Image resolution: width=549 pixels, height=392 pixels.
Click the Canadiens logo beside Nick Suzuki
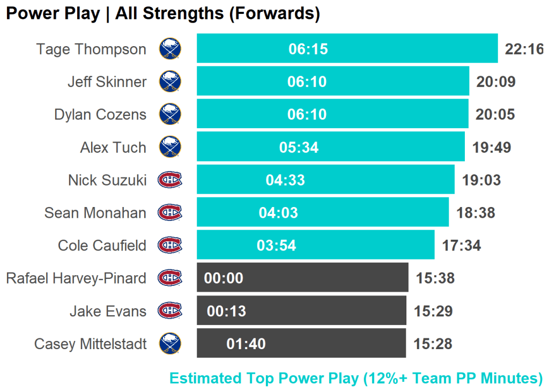169,180
